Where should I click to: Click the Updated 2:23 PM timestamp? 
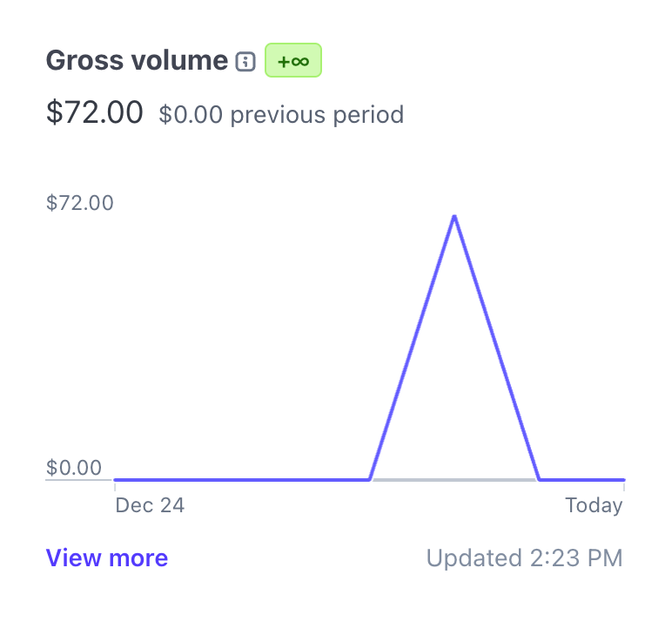pyautogui.click(x=524, y=558)
